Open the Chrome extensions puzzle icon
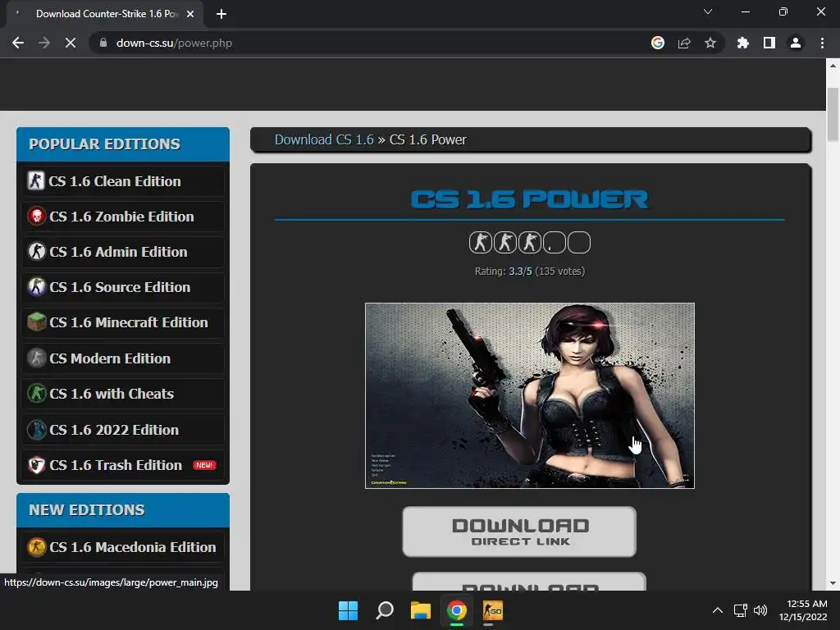 pyautogui.click(x=743, y=43)
